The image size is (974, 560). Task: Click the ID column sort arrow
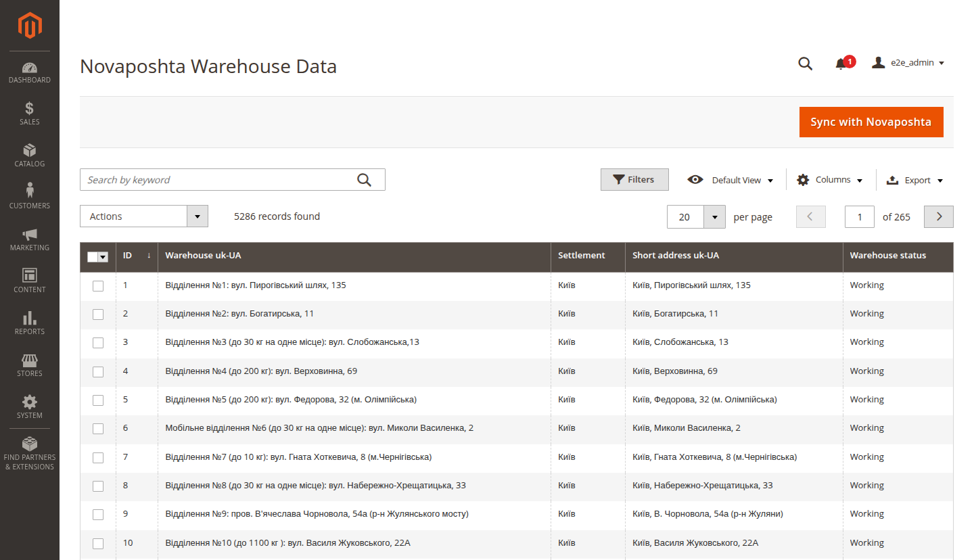pyautogui.click(x=149, y=256)
